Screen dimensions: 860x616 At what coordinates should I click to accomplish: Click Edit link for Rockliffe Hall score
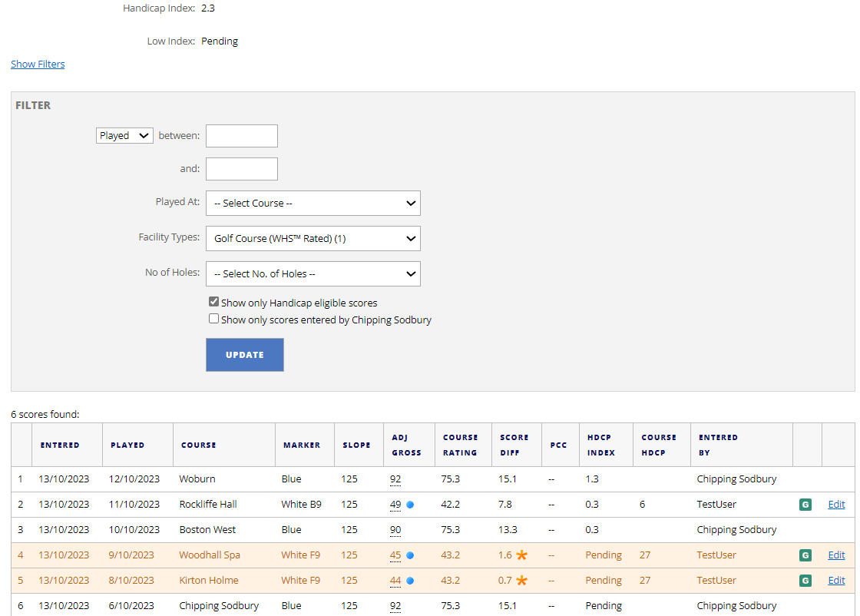(836, 505)
